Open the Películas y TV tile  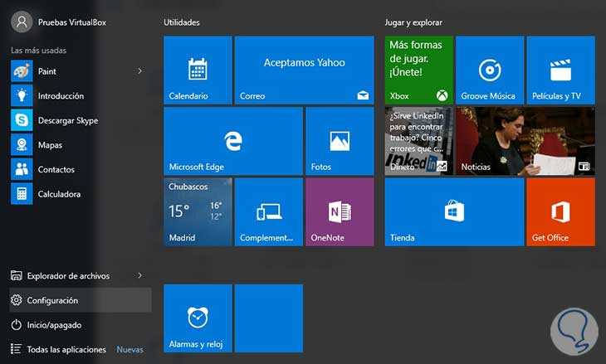[x=561, y=70]
